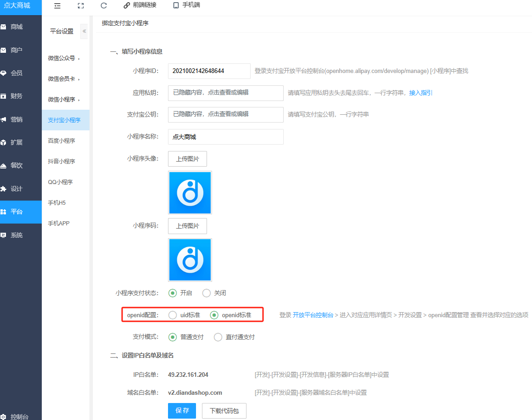Click the 支付宝公钥 hidden content field

[x=226, y=115]
